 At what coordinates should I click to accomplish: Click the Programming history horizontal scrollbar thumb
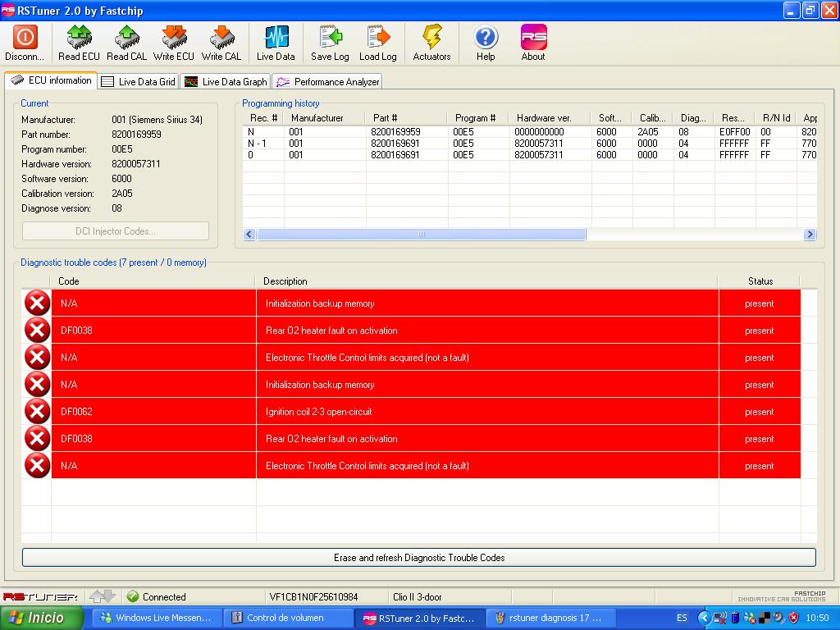tap(421, 234)
